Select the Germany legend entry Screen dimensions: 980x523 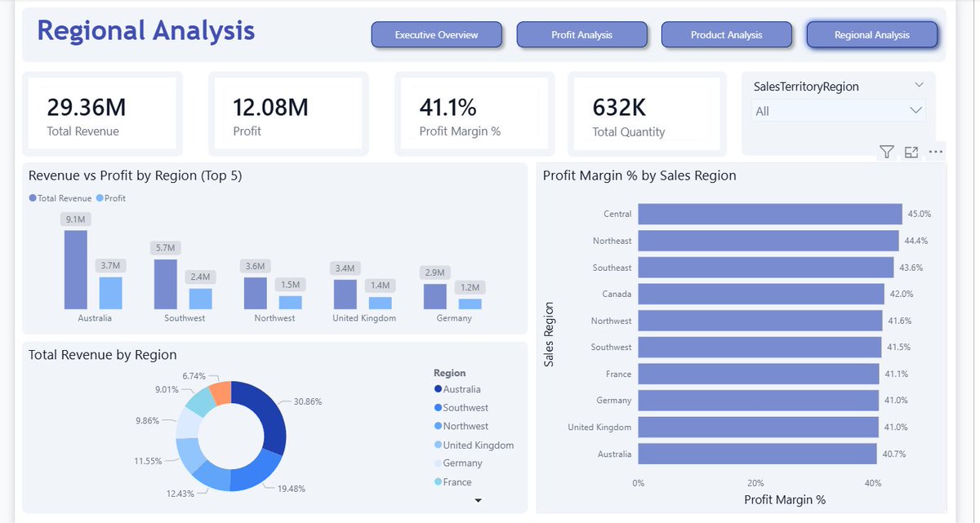coord(458,463)
